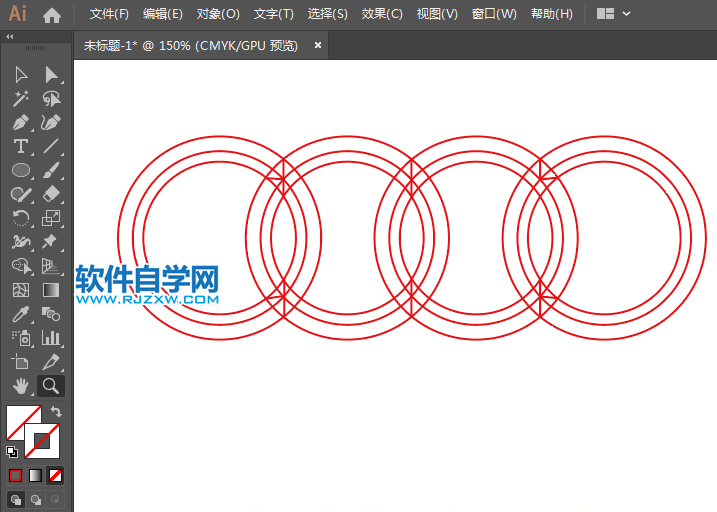Select the Line Segment tool
The height and width of the screenshot is (512, 717).
51,146
